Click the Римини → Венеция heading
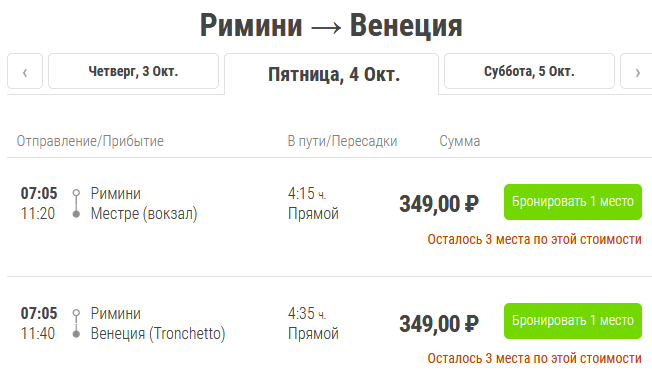The width and height of the screenshot is (652, 377). pyautogui.click(x=331, y=26)
